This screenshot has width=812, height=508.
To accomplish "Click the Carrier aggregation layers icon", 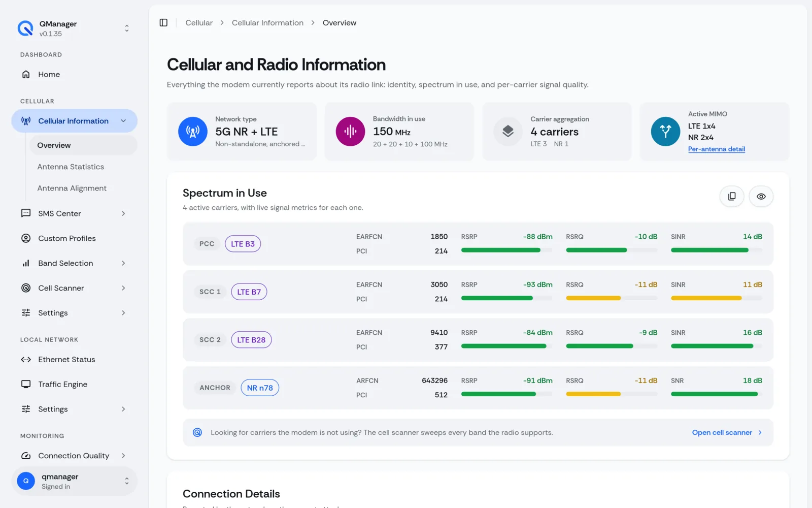I will click(x=508, y=132).
